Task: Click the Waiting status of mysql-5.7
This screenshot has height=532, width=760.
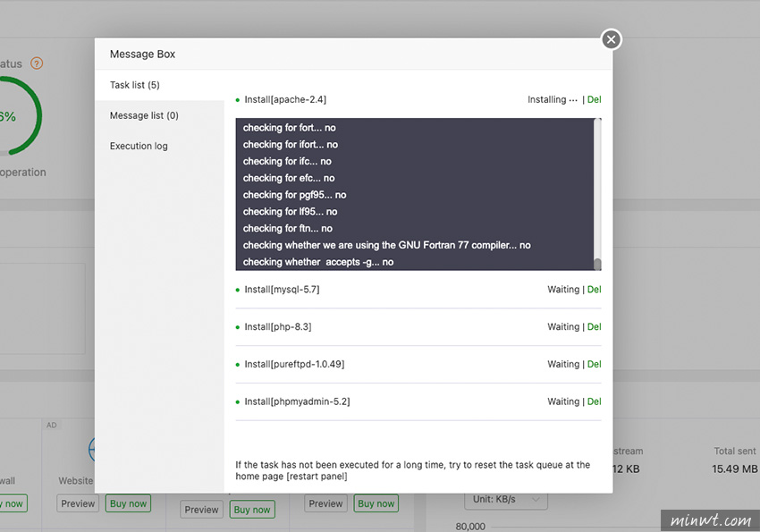Action: pos(563,290)
